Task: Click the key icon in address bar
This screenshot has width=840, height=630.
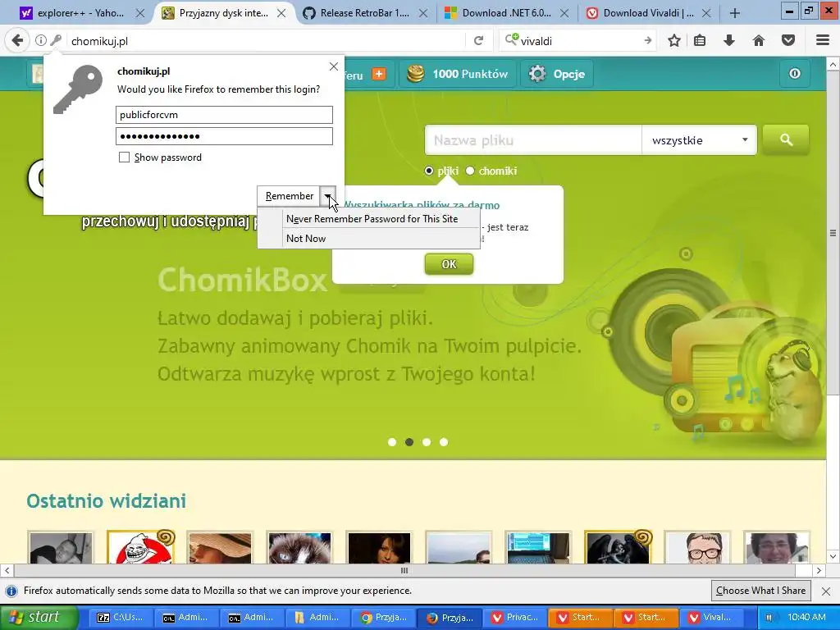Action: [56, 40]
